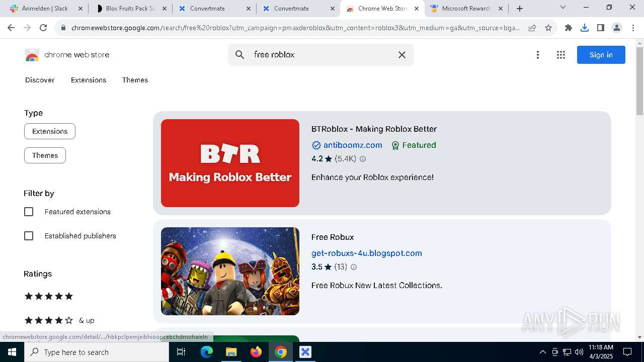Close the Anmelden | Slack tab
Viewport: 644px width, 362px height.
point(80,9)
